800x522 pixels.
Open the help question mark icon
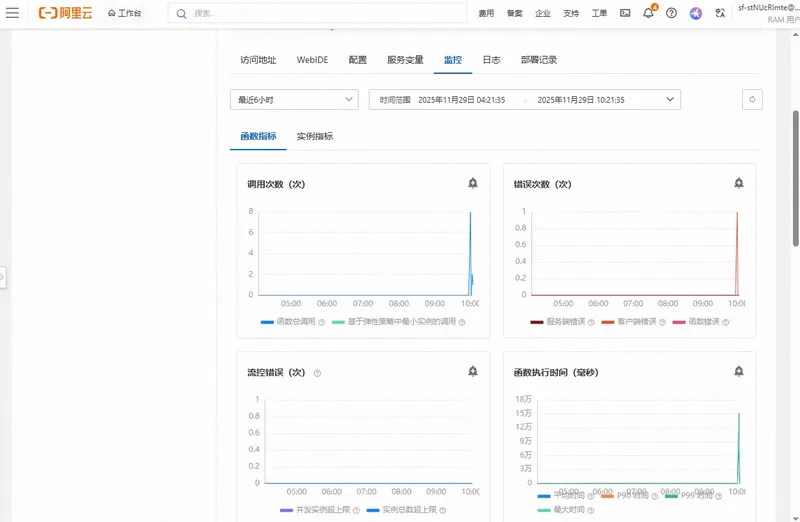(x=671, y=13)
